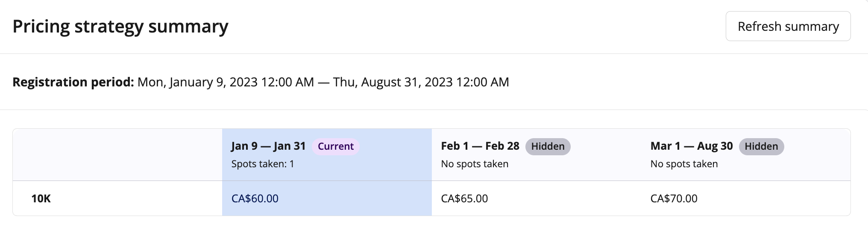
Task: Click No spots taken under Feb period
Action: click(x=474, y=164)
